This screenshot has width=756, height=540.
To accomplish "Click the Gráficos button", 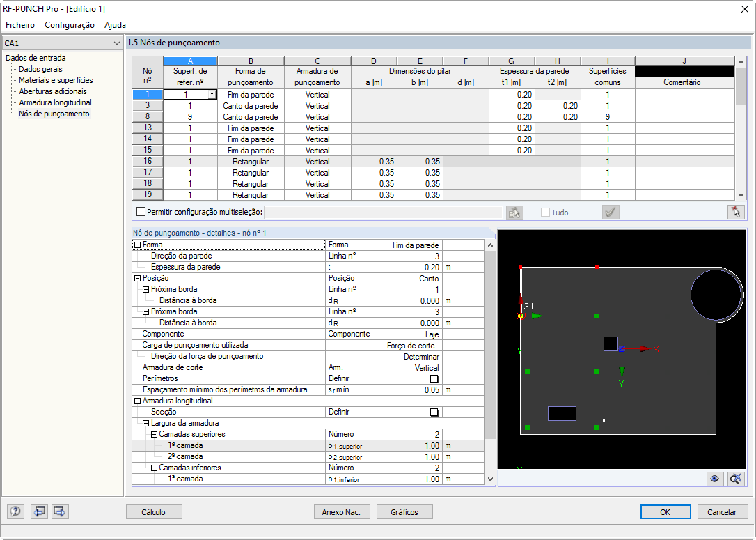I will click(x=404, y=512).
